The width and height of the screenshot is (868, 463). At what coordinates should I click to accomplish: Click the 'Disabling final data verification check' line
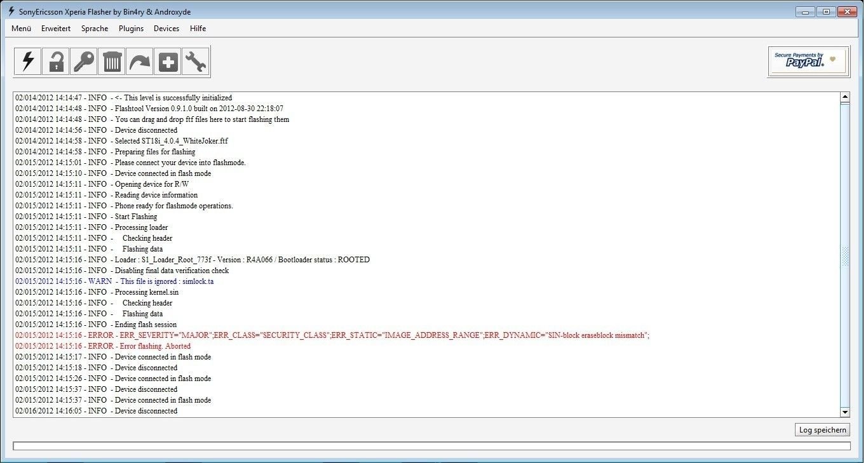click(x=122, y=271)
